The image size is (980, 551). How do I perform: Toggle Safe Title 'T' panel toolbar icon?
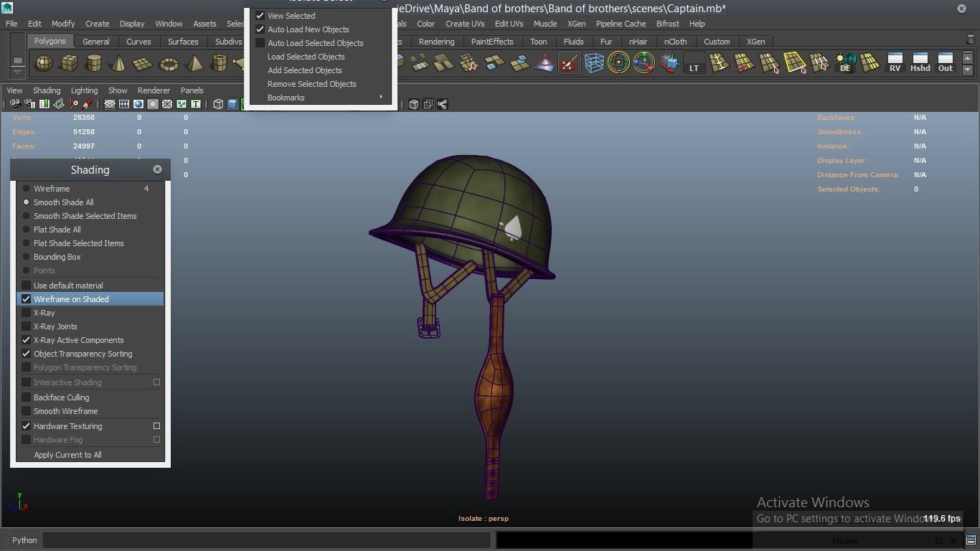[x=195, y=104]
